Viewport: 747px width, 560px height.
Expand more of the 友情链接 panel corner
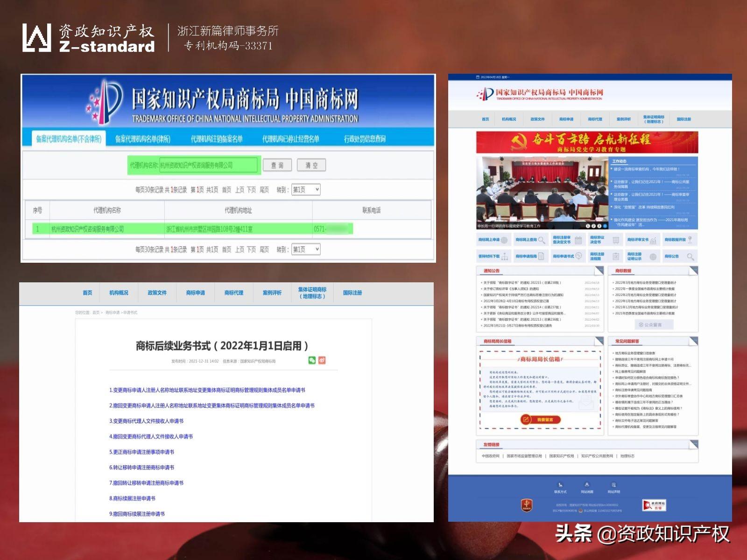pos(693,445)
